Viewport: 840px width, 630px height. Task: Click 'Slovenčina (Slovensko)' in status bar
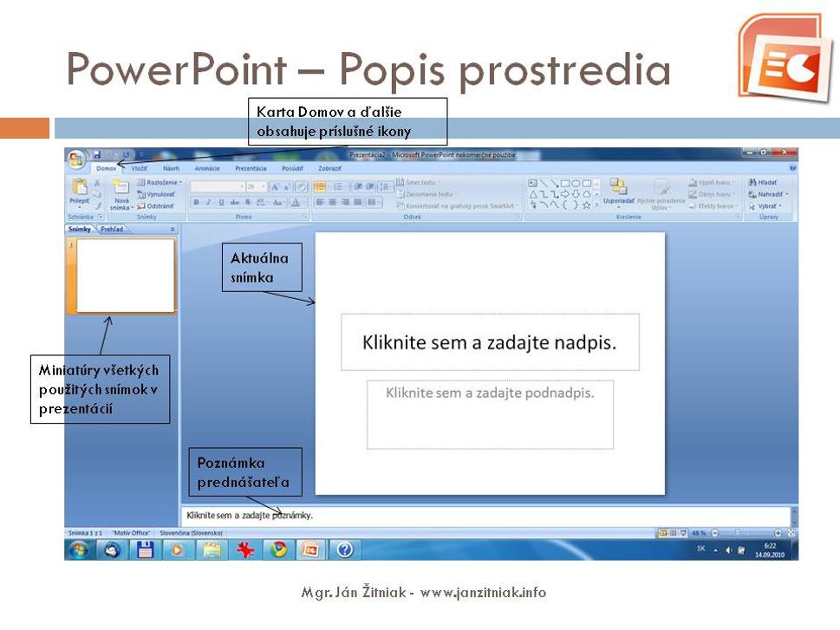[191, 533]
